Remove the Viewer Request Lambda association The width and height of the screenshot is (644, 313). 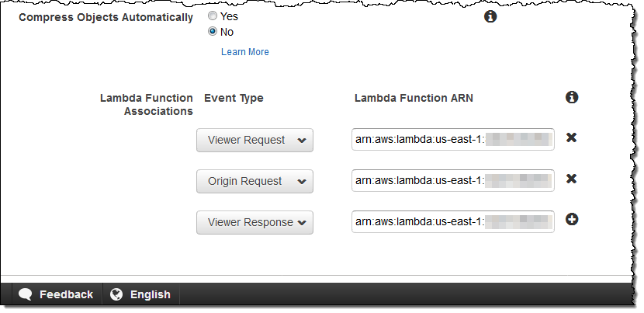point(571,137)
